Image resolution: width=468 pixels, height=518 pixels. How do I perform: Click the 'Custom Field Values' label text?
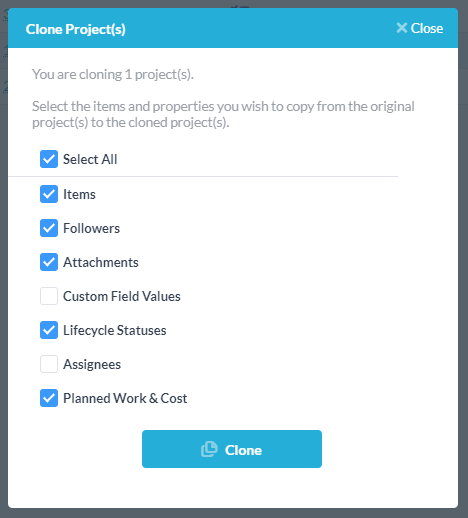tap(122, 296)
